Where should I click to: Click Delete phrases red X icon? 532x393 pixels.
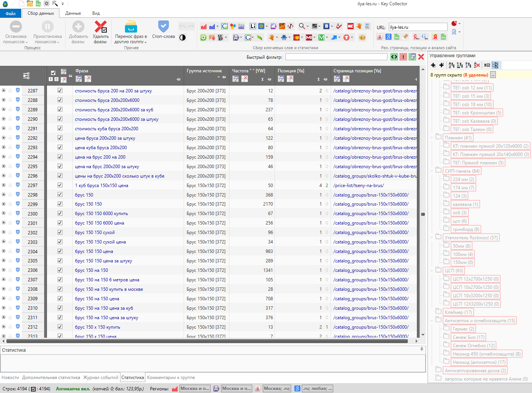click(x=100, y=27)
